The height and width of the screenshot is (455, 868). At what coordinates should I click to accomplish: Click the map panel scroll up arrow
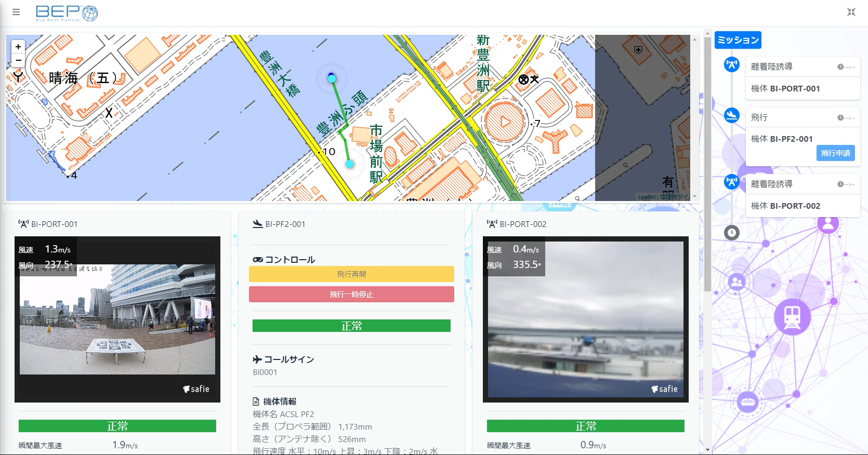point(694,39)
